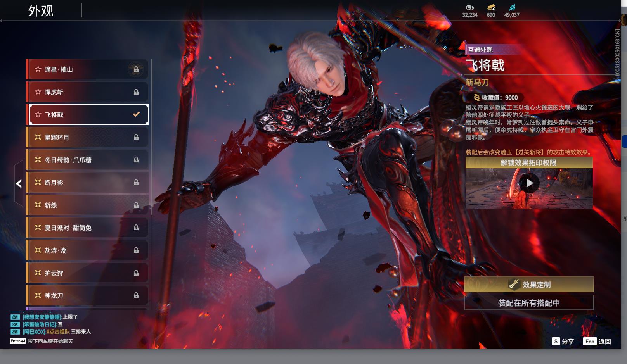Viewport: 627px width, 364px height.
Task: Click the 效果定制 button
Action: (x=528, y=285)
